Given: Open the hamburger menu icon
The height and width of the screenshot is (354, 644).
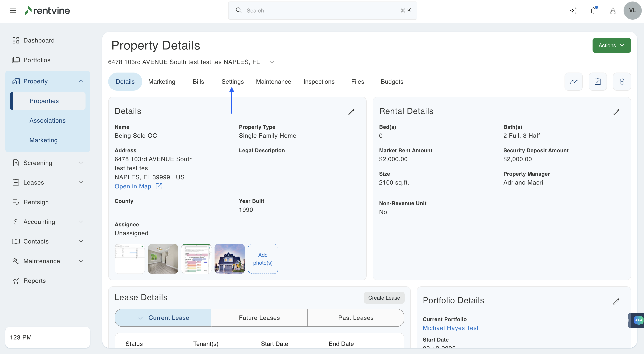Looking at the screenshot, I should [13, 11].
